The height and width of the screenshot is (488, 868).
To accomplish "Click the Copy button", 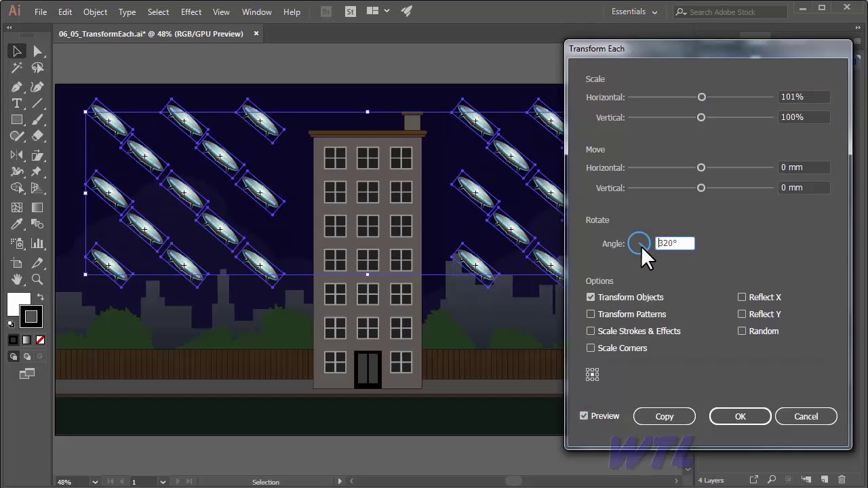I will [x=665, y=416].
